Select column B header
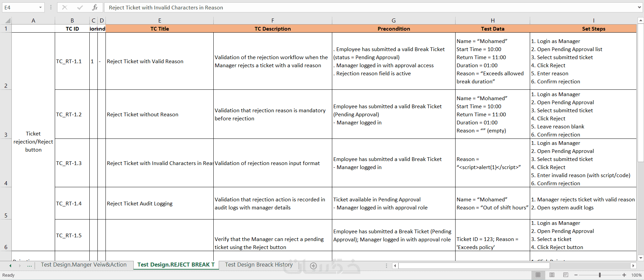Screen dimensions: 644x280 [72, 21]
